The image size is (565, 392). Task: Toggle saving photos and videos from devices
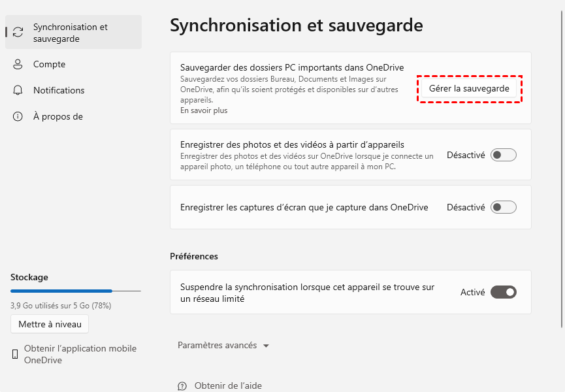[x=503, y=155]
